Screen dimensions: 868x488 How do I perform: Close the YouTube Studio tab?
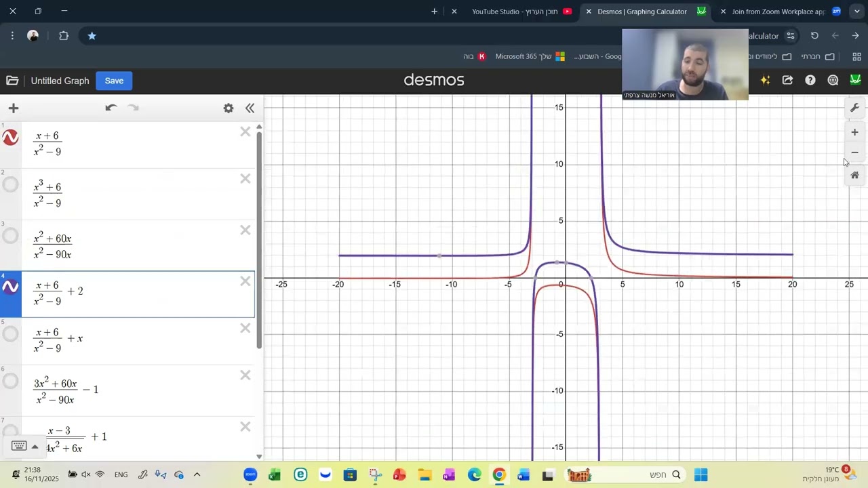click(x=454, y=12)
